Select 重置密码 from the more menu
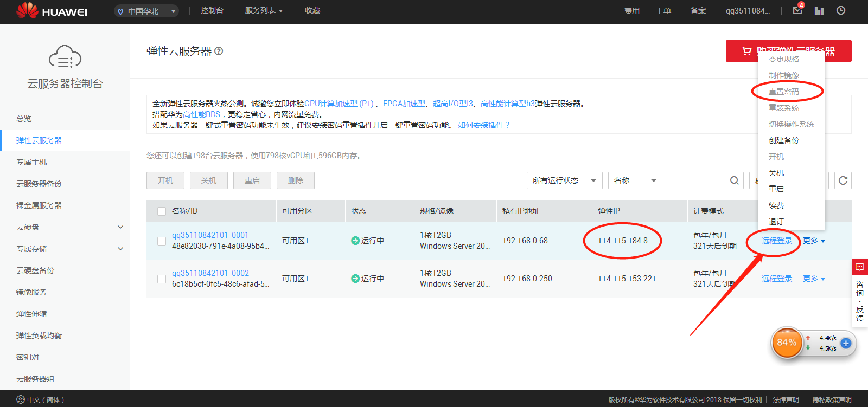The image size is (868, 407). [x=784, y=92]
